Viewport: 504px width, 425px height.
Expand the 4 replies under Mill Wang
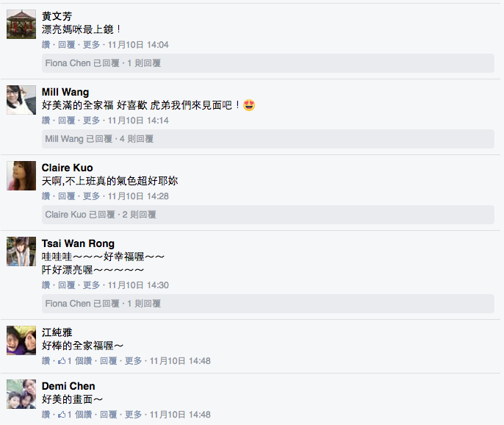tap(99, 139)
